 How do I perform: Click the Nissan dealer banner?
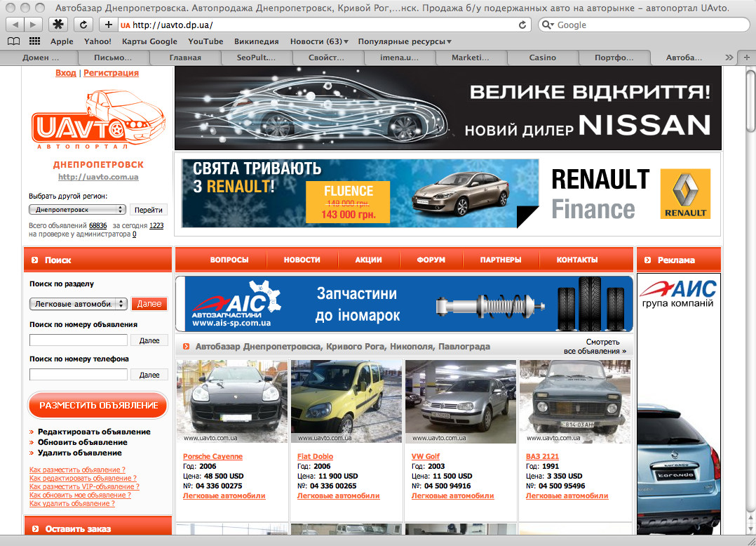point(448,108)
